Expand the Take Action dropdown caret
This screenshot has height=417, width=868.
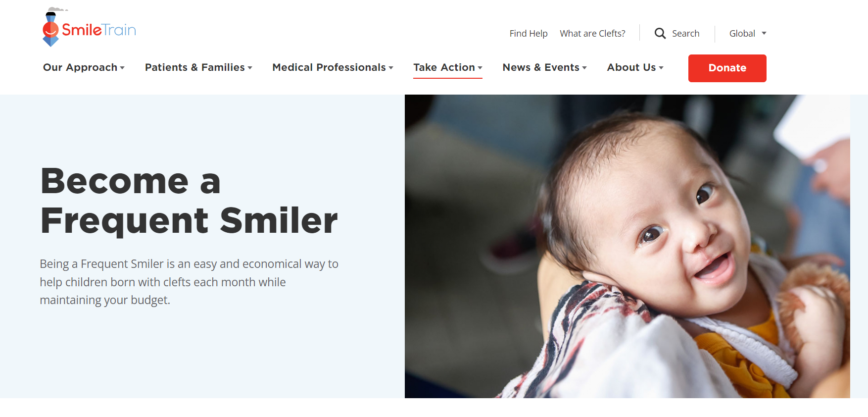480,68
